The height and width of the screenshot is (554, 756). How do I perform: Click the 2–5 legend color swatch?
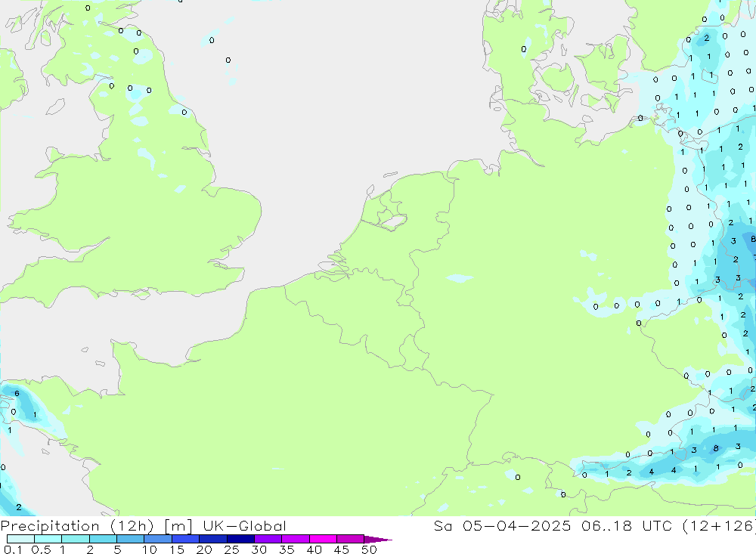tap(103, 539)
